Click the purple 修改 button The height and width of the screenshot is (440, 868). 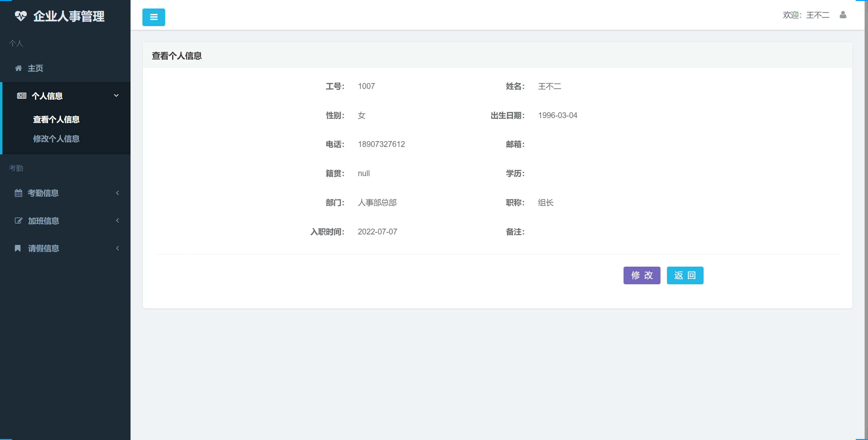pos(642,275)
